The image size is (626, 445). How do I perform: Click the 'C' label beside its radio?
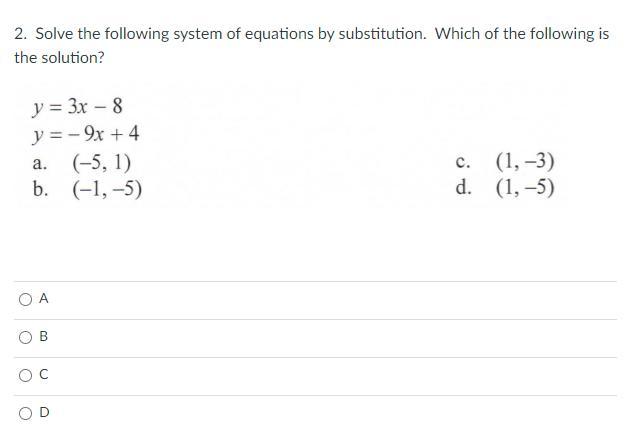click(x=44, y=374)
